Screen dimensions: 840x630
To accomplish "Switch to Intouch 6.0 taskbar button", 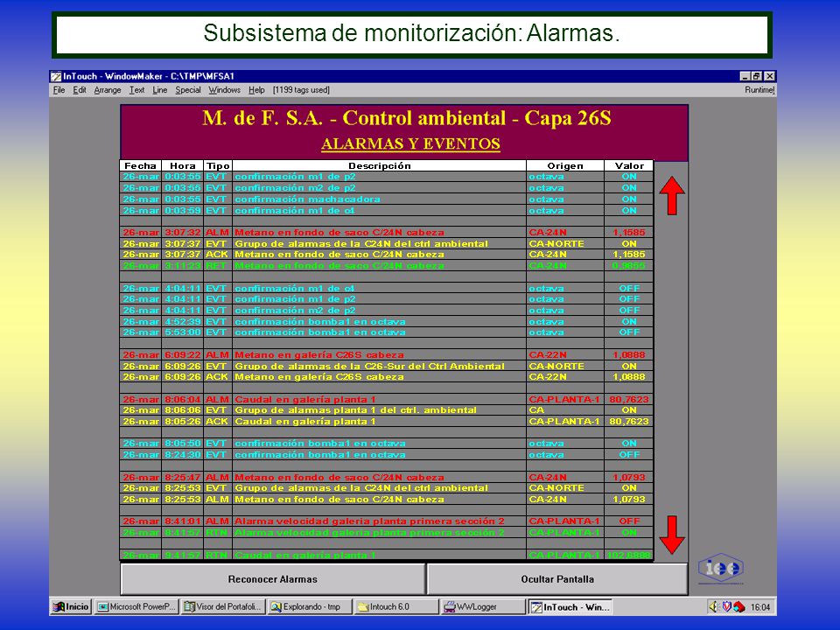I will pyautogui.click(x=396, y=606).
